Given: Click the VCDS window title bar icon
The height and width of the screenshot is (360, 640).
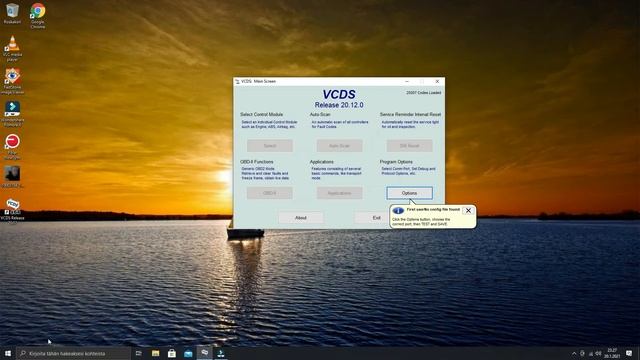Looking at the screenshot, I should 237,82.
